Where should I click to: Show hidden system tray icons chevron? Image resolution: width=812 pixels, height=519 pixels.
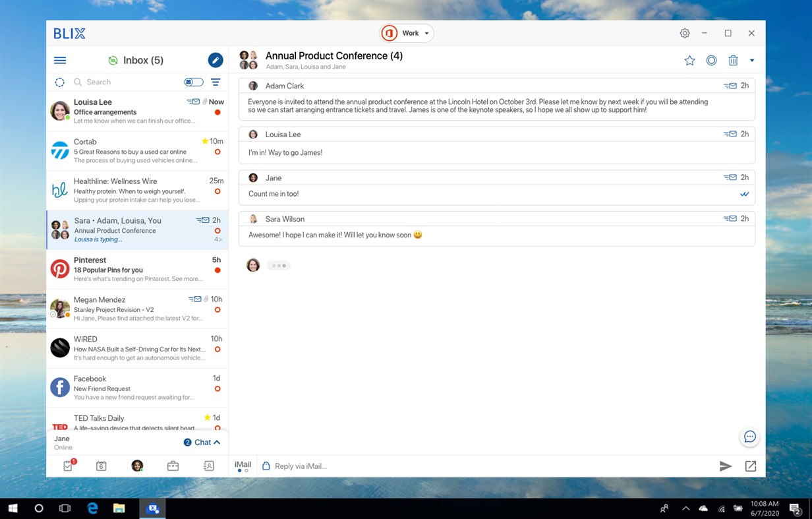tap(686, 508)
